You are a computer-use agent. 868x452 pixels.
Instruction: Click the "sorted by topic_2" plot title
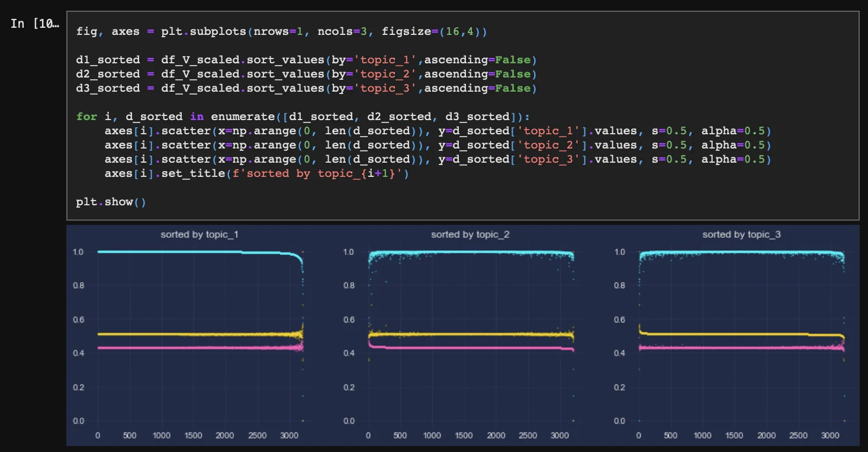[470, 235]
